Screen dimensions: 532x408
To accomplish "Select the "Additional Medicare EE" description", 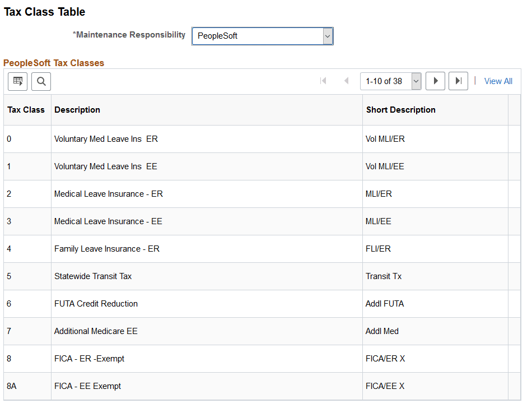I will pyautogui.click(x=96, y=331).
